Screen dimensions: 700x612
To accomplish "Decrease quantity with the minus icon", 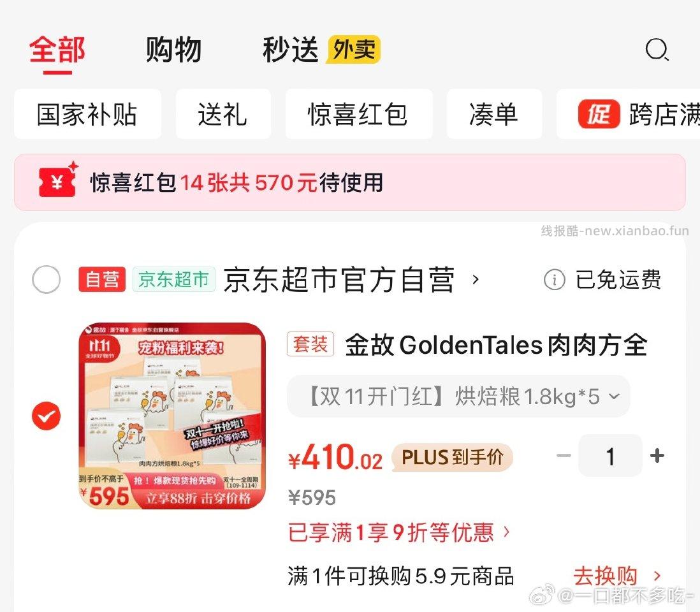I will [x=564, y=456].
